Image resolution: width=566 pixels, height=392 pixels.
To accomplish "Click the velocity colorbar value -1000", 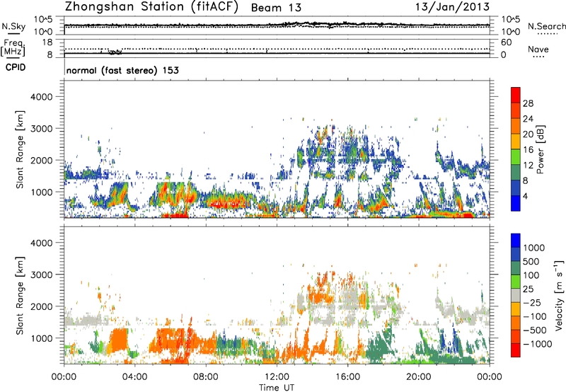I will [537, 344].
